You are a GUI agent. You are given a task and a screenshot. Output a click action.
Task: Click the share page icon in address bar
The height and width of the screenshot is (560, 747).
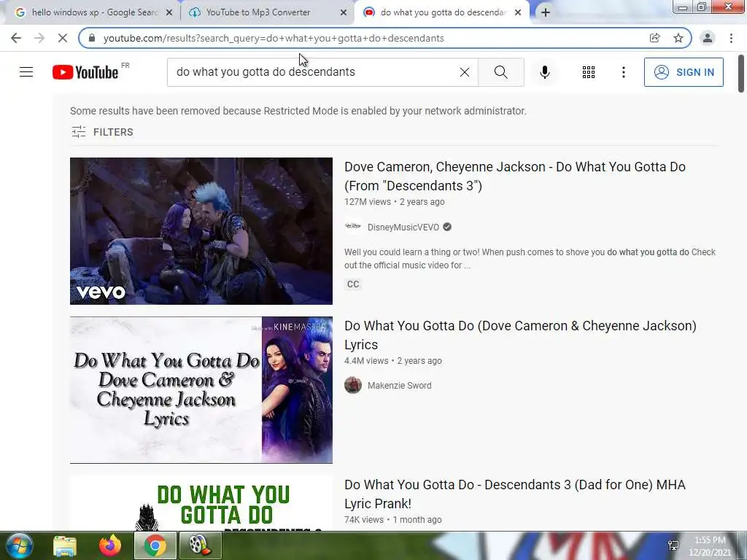click(x=655, y=38)
